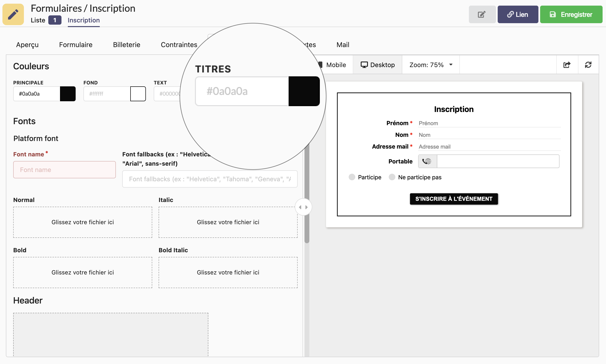Click the Header image dropzone
606x364 pixels.
click(111, 334)
